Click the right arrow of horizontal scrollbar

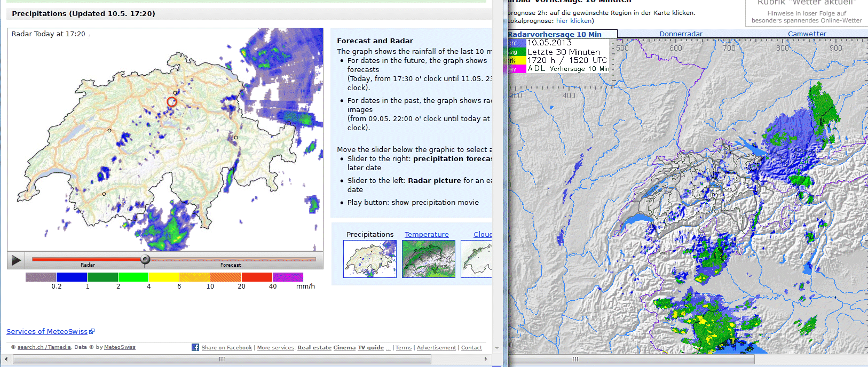(485, 360)
